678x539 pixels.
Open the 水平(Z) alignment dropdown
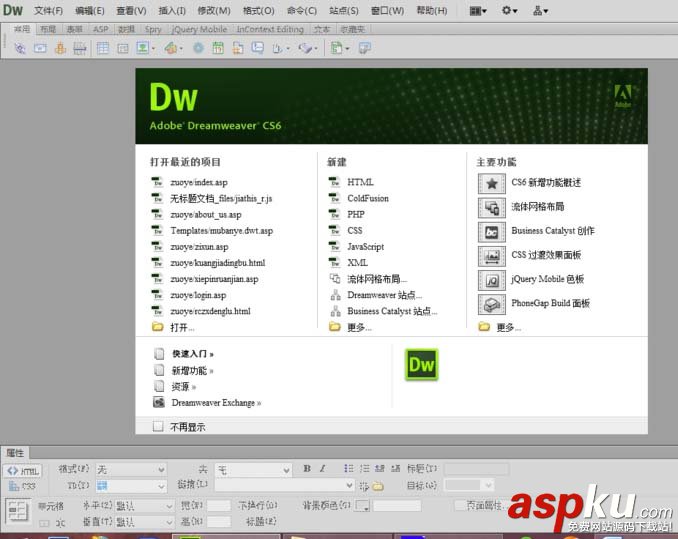(144, 506)
